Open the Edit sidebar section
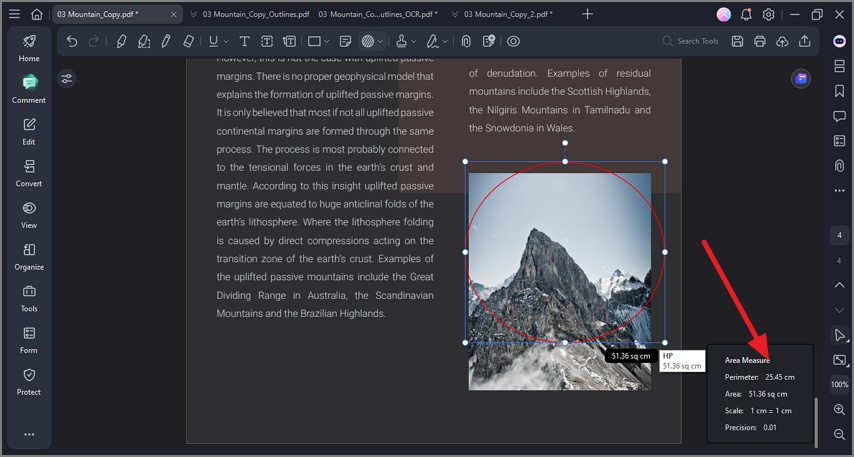 [x=29, y=131]
